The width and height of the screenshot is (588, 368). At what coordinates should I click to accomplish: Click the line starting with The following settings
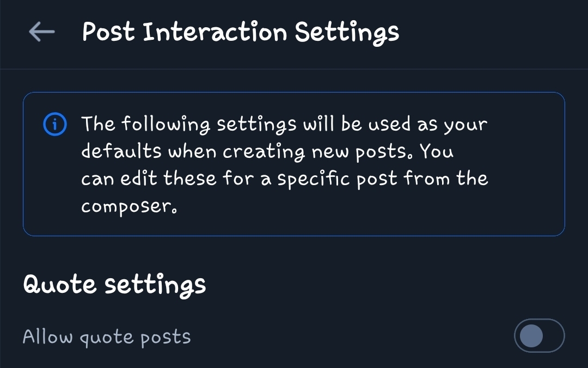(284, 125)
